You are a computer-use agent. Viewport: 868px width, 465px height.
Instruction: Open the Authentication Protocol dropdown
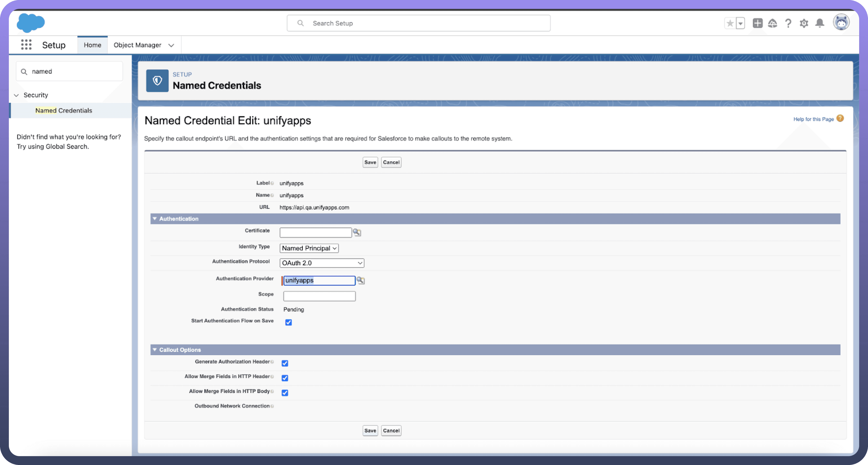pos(322,263)
